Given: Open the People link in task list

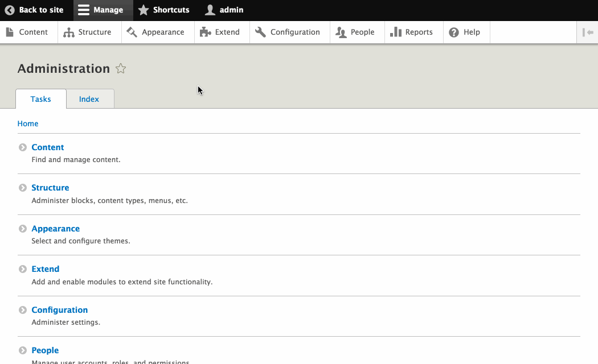Looking at the screenshot, I should coord(45,350).
